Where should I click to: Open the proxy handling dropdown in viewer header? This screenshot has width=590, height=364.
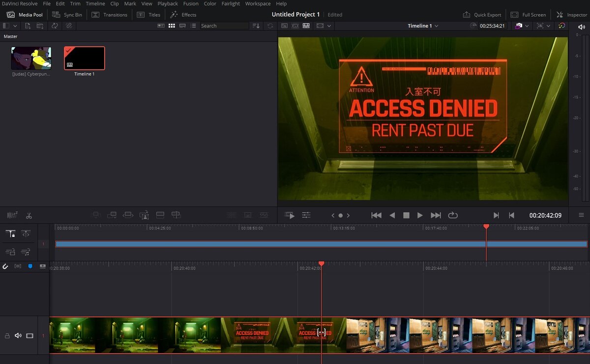click(x=544, y=26)
